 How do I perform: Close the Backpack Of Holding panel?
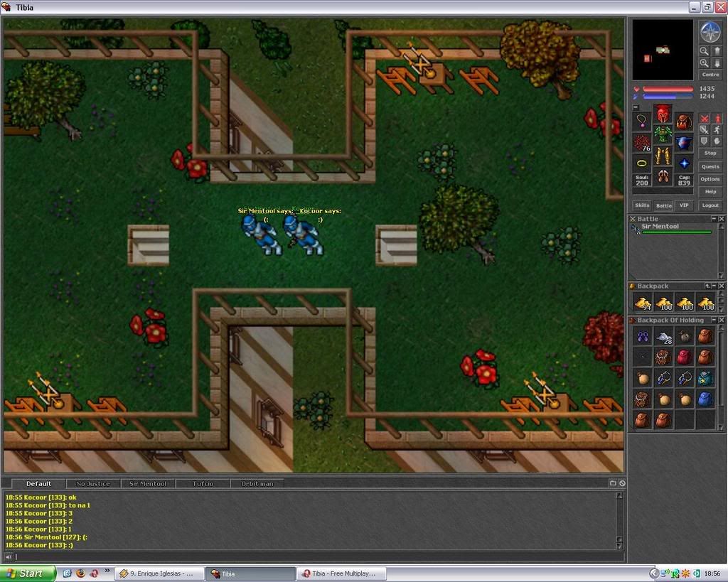click(722, 320)
